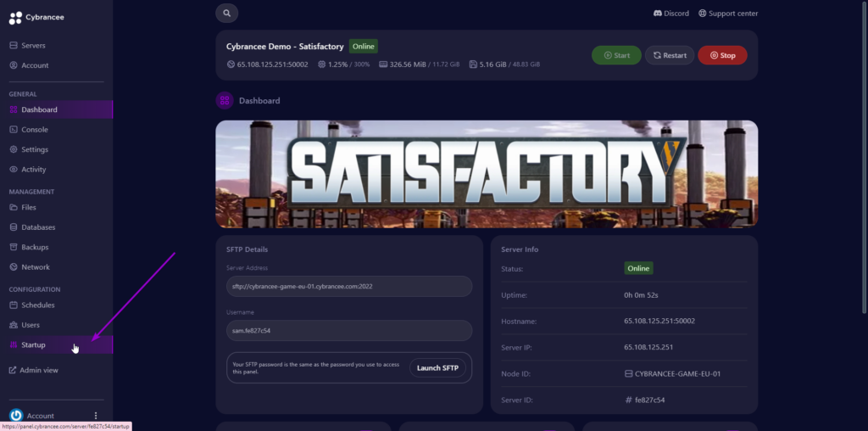Click the Launch SFTP button
The height and width of the screenshot is (431, 868).
click(438, 368)
